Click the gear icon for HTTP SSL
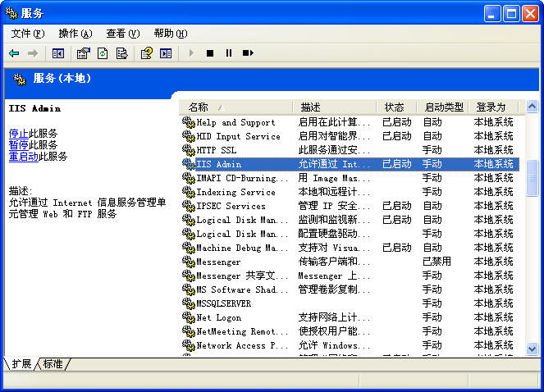The width and height of the screenshot is (544, 392). tap(189, 150)
